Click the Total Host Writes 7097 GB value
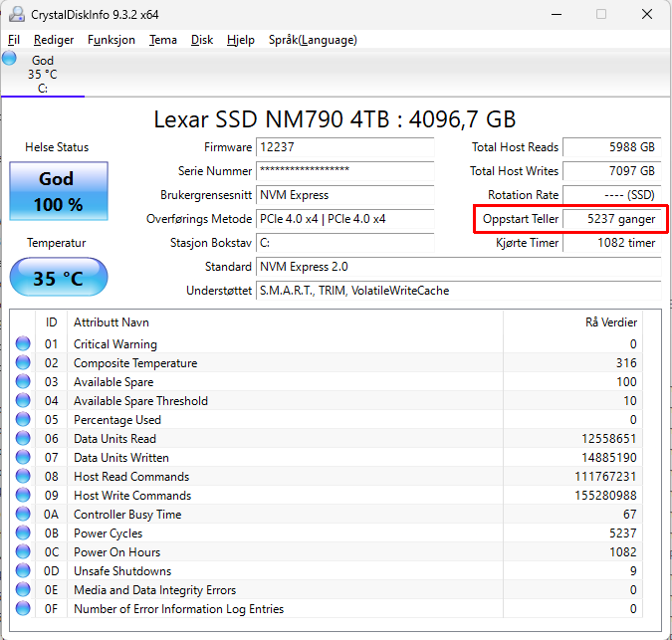The image size is (672, 640). (x=612, y=171)
